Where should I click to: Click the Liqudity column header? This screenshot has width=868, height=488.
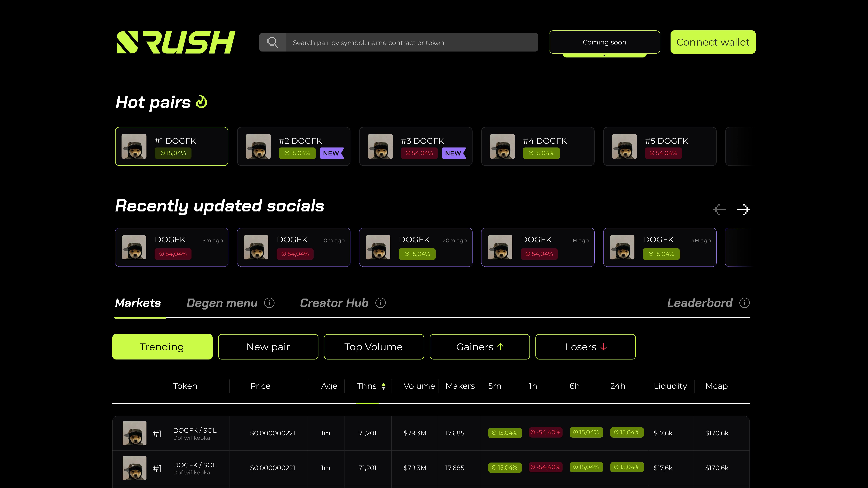coord(670,386)
